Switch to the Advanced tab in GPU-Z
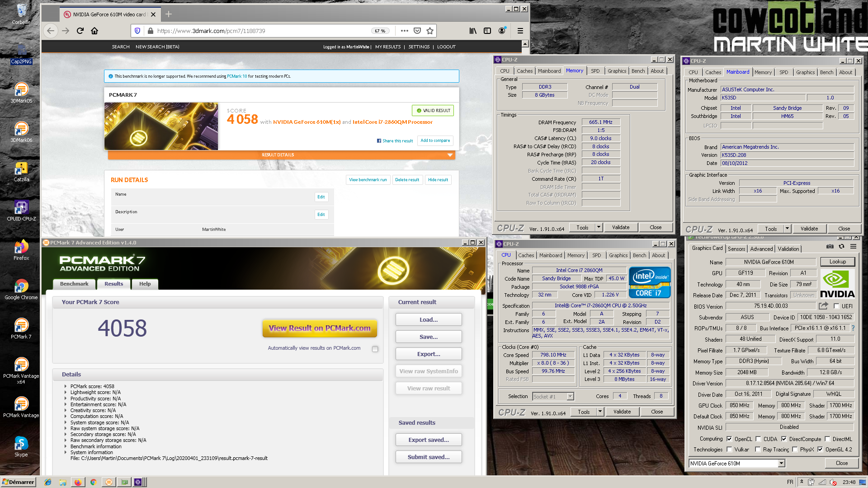The height and width of the screenshot is (488, 868). (761, 249)
